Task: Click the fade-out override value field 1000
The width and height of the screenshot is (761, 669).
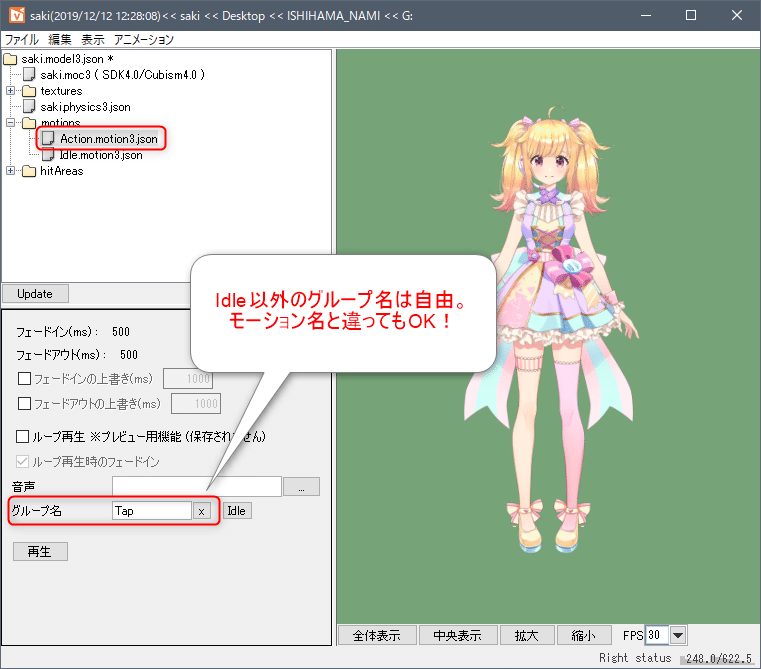Action: tap(196, 403)
